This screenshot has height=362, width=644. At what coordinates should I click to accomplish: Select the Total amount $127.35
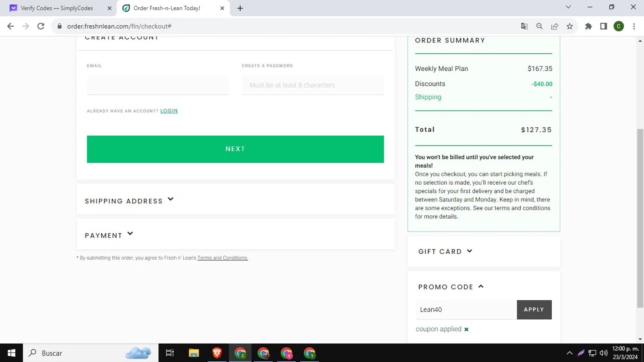click(x=536, y=130)
